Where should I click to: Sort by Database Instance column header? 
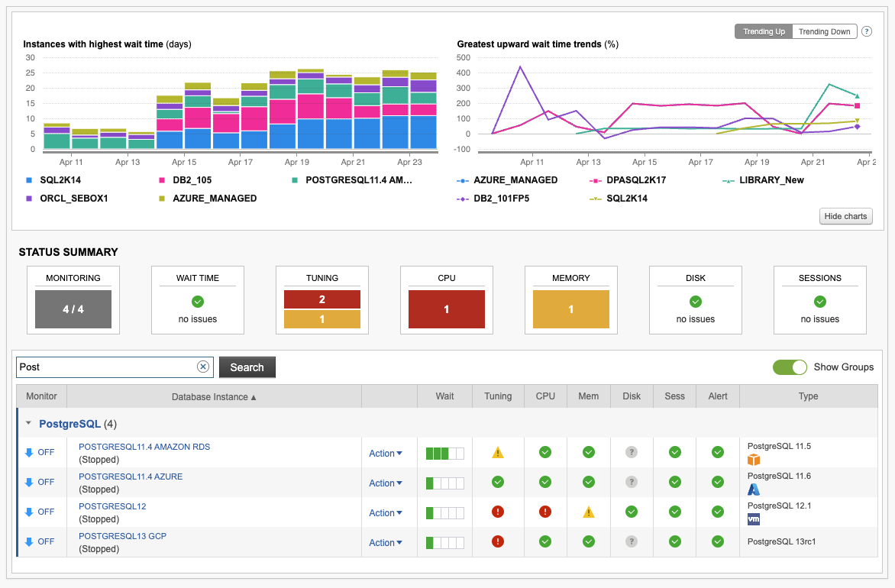coord(214,396)
